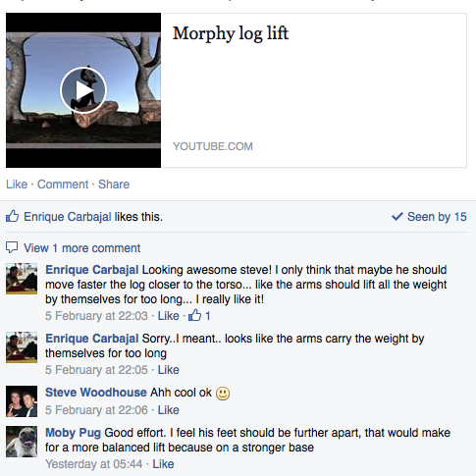The height and width of the screenshot is (476, 476).
Task: Click the comment bubble icon near View more
Action: click(x=12, y=247)
